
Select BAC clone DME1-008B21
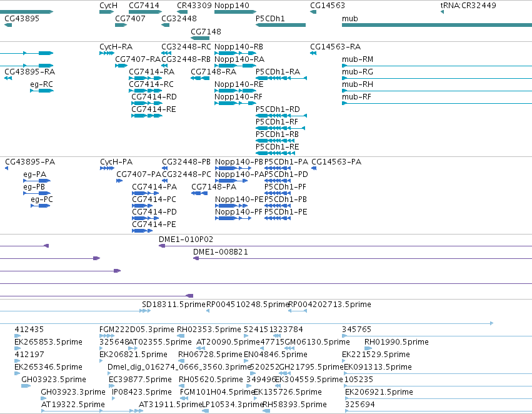(363, 258)
